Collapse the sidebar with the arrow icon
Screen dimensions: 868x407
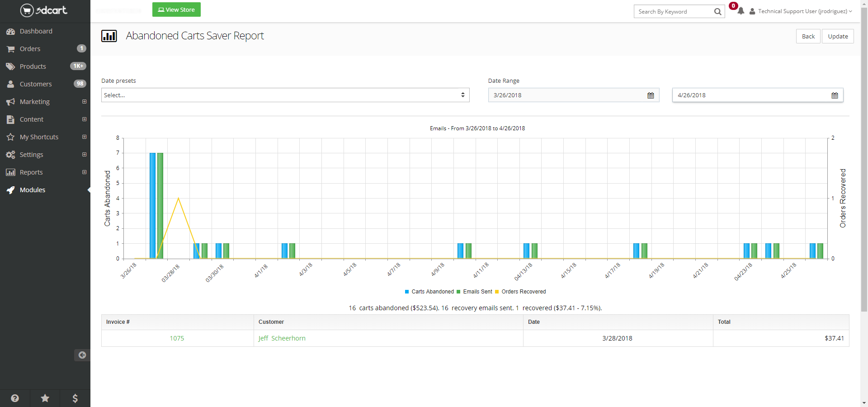[x=82, y=355]
